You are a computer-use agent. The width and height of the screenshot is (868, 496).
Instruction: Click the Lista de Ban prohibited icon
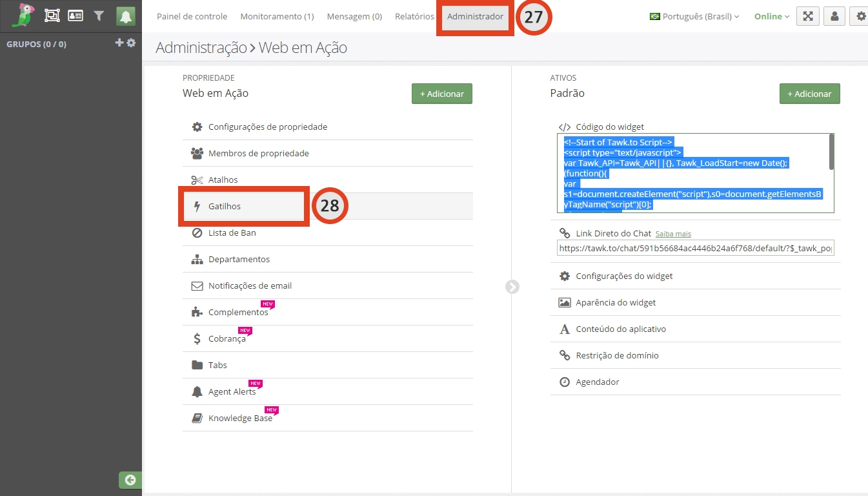[197, 232]
